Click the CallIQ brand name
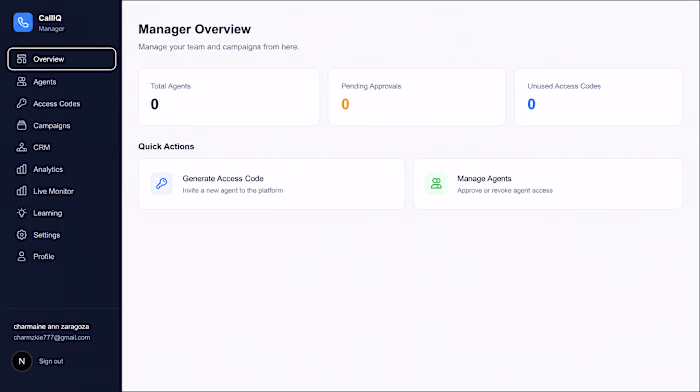The height and width of the screenshot is (392, 700). pos(50,18)
